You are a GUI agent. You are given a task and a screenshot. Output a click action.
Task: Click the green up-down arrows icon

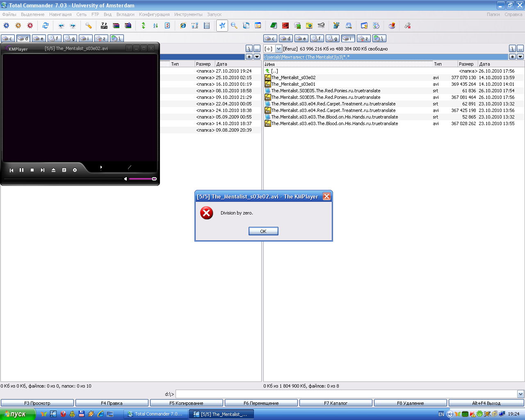tap(144, 25)
